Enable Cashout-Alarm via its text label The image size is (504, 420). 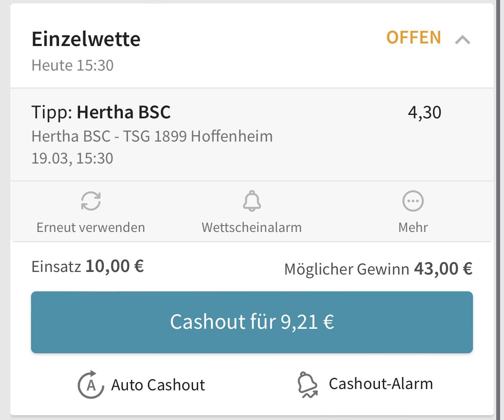pos(381,384)
